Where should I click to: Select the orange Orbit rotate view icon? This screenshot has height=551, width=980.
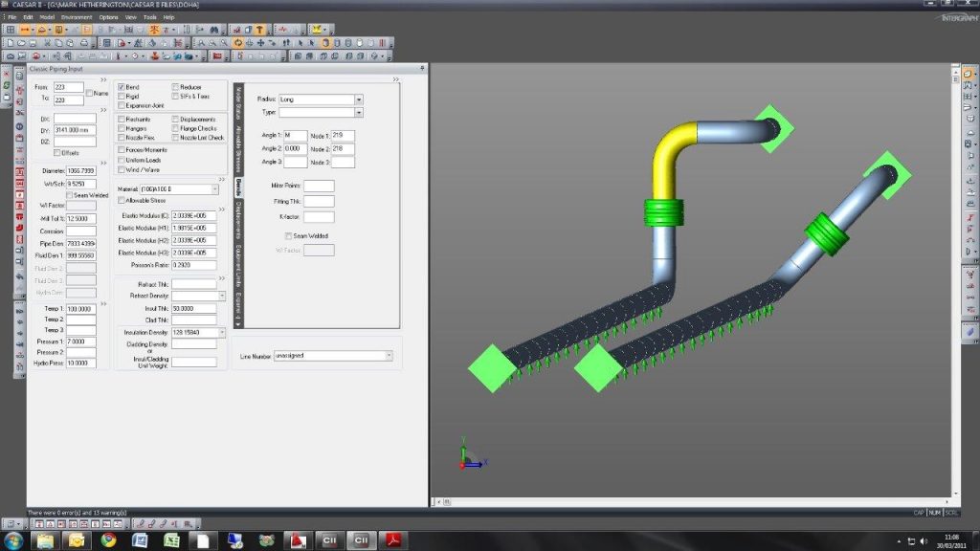[238, 43]
